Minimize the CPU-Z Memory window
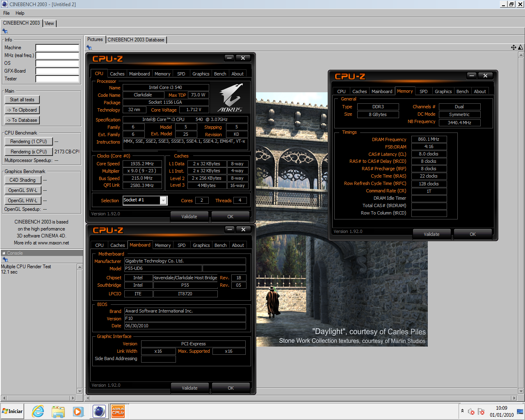 coord(472,75)
